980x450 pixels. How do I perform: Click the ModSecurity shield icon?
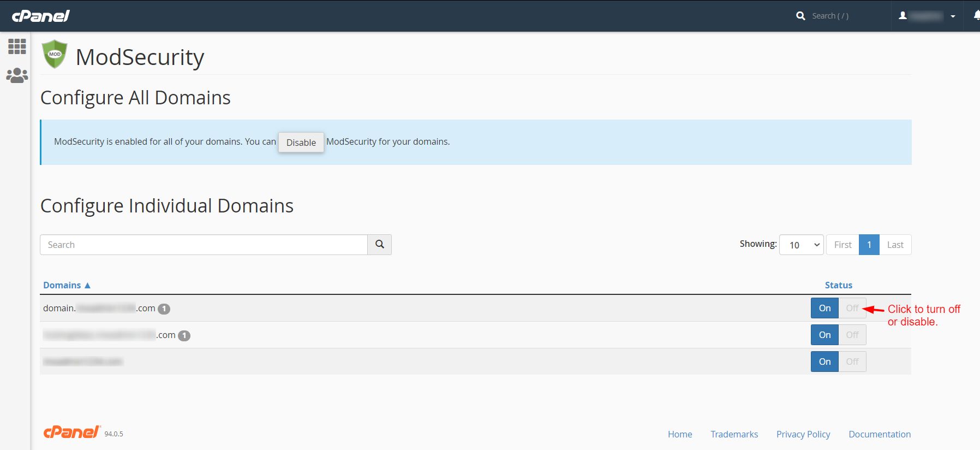click(x=55, y=54)
